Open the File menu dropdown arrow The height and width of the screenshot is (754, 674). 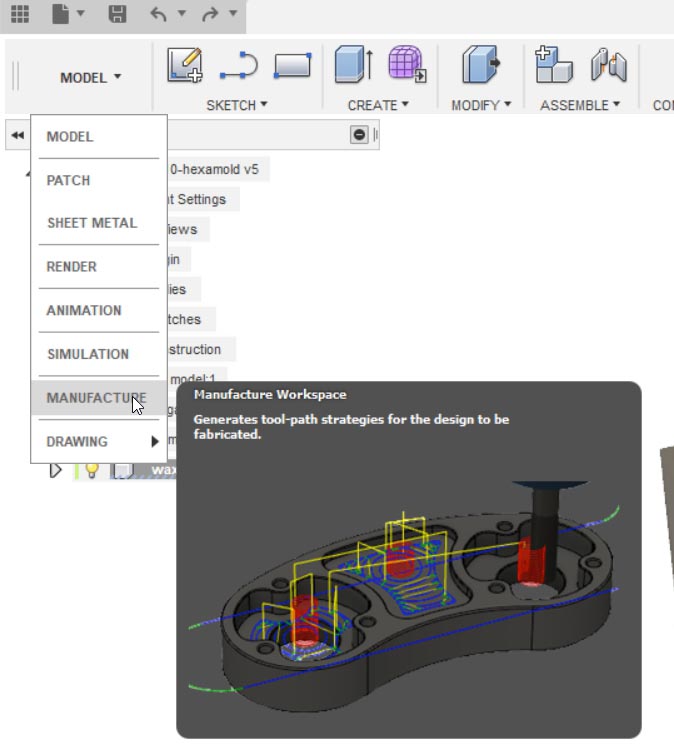pyautogui.click(x=81, y=13)
